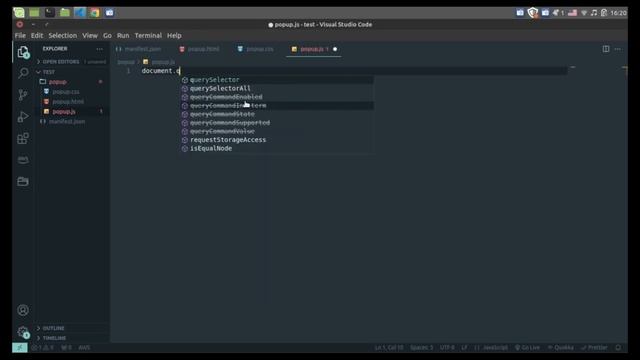640x360 pixels.
Task: Open popup.js in the explorer tree
Action: (x=64, y=111)
